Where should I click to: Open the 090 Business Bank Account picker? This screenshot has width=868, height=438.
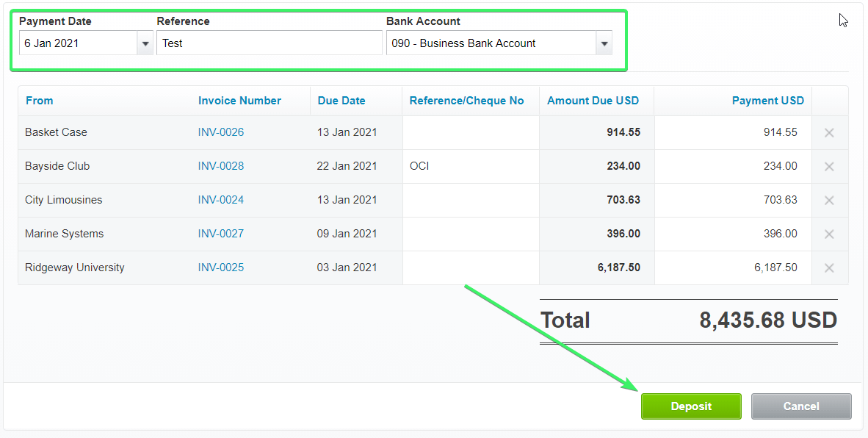tap(604, 43)
